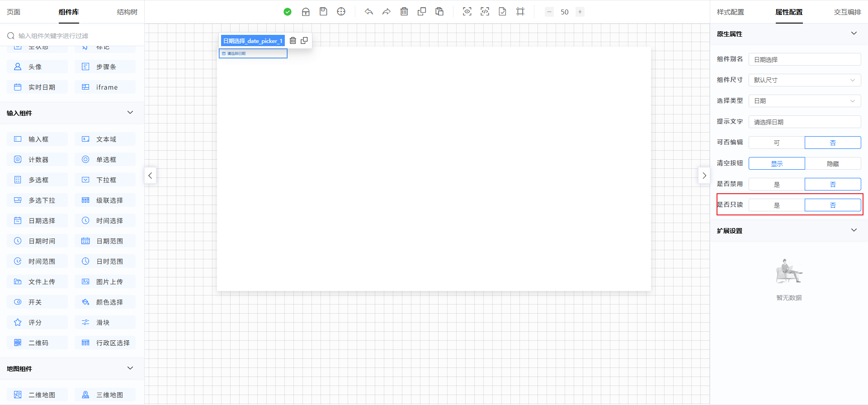Select the 颜色选择 component
This screenshot has width=868, height=405.
pyautogui.click(x=105, y=302)
